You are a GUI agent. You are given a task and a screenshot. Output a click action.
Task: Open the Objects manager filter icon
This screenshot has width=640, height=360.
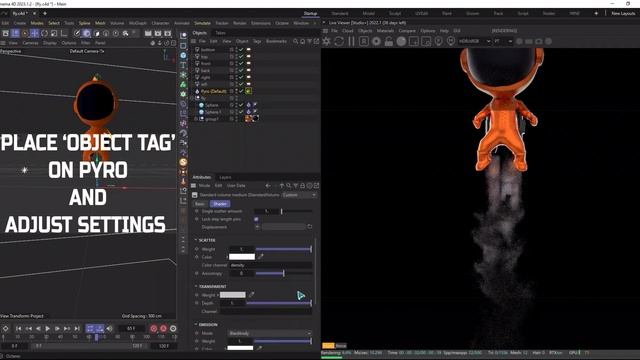tap(309, 41)
